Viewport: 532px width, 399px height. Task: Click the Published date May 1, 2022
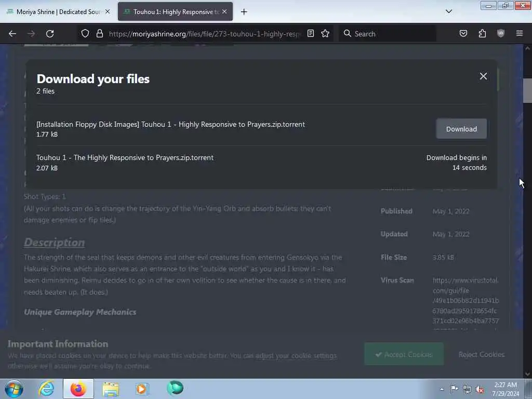[450, 211]
